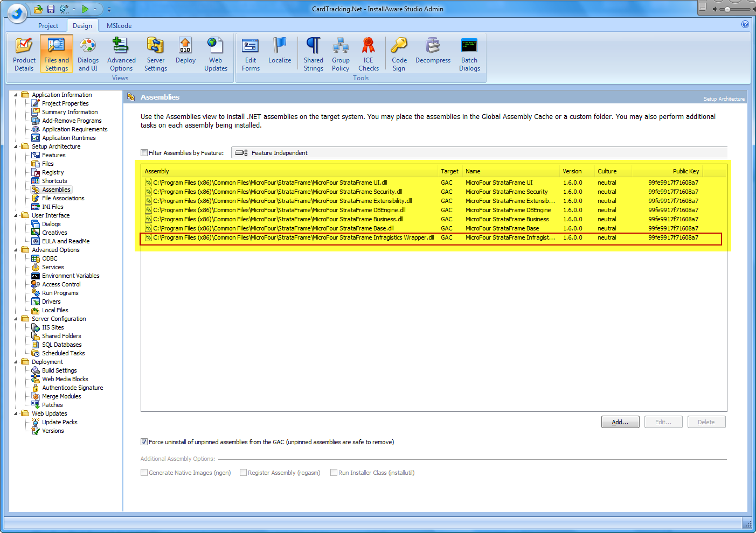Collapse the Server Configuration tree node
Image resolution: width=756 pixels, height=533 pixels.
(16, 319)
